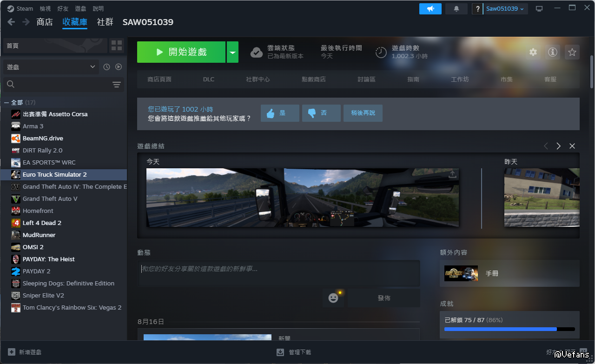Go to the 收藏庫 tab
This screenshot has height=364, width=595.
pyautogui.click(x=75, y=22)
